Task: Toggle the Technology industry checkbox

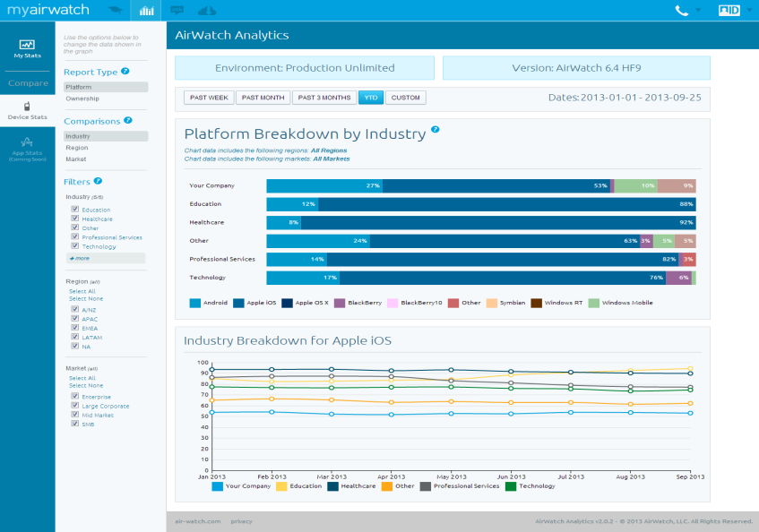Action: coord(75,245)
